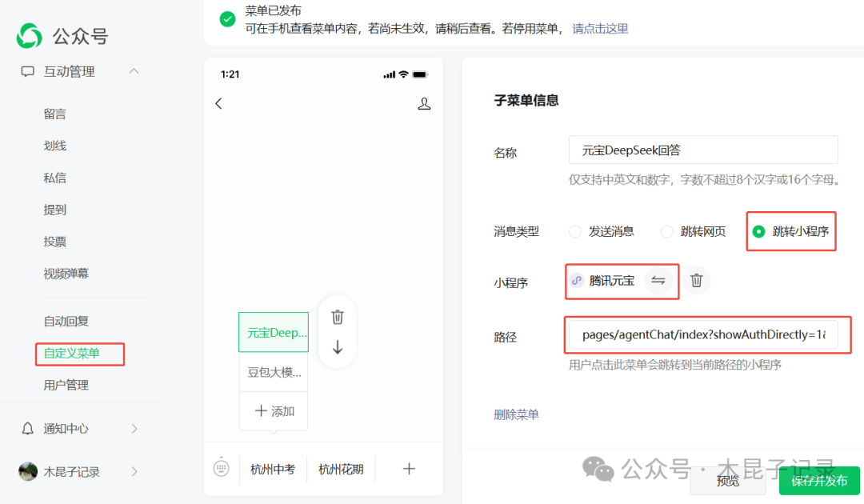Select the 跳转网页 radio button
Image resolution: width=864 pixels, height=504 pixels.
click(x=666, y=231)
